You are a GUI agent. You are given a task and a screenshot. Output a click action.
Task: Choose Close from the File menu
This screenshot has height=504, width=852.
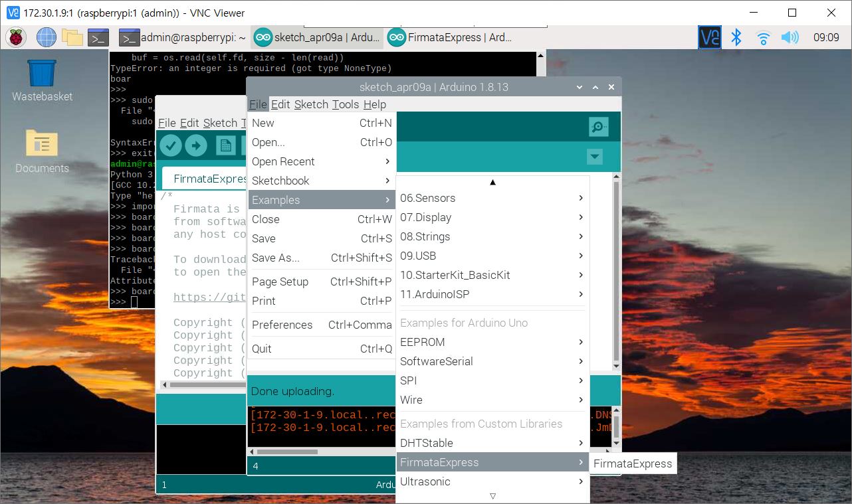pyautogui.click(x=322, y=219)
